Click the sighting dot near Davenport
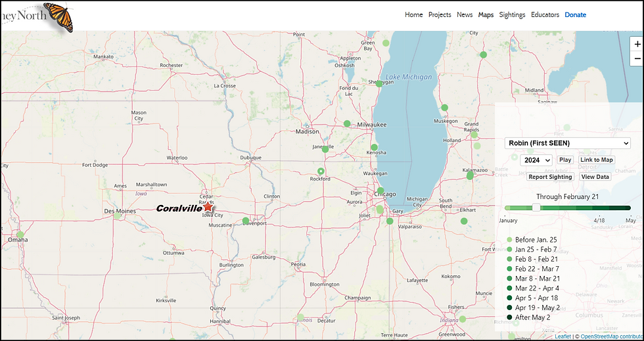The image size is (644, 341). (246, 221)
